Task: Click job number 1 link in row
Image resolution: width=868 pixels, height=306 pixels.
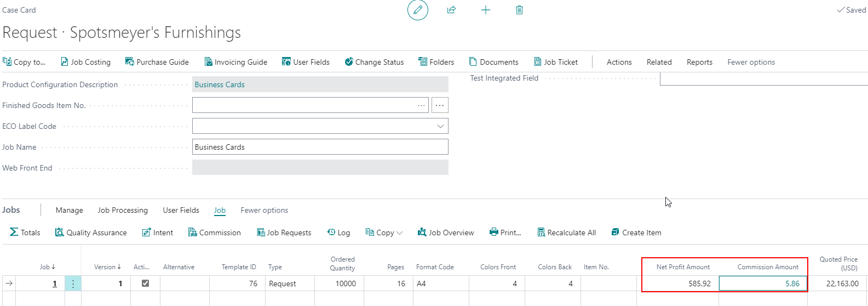Action: click(55, 284)
